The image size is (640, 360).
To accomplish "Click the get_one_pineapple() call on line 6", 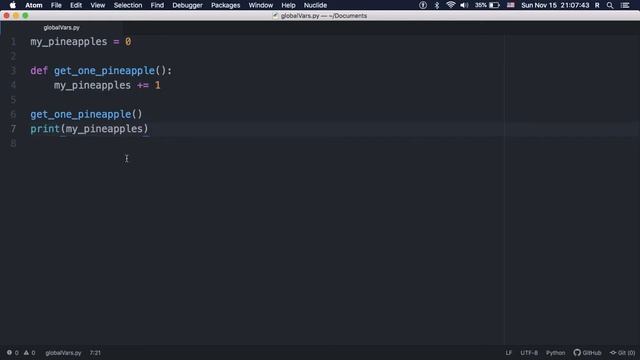I will pos(86,114).
